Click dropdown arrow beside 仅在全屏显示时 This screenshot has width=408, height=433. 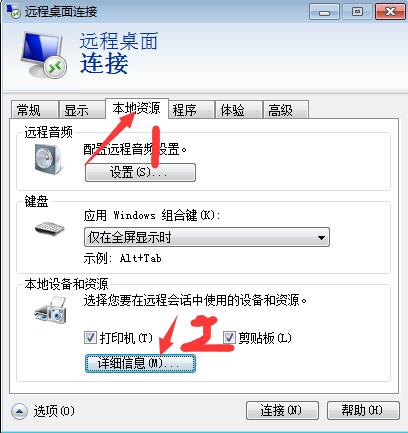pos(321,238)
